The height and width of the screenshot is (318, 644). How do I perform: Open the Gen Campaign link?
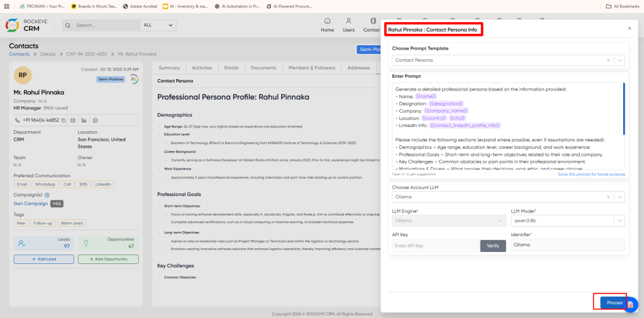coord(31,204)
